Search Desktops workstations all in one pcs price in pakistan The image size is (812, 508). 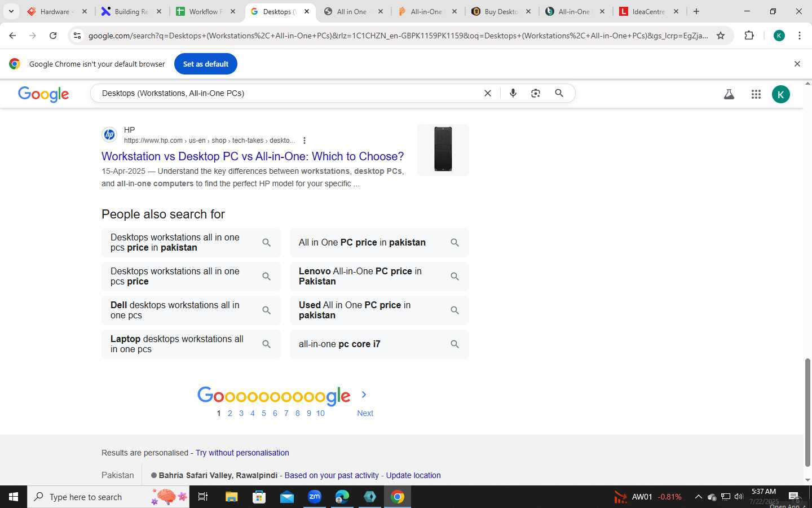[x=191, y=243]
